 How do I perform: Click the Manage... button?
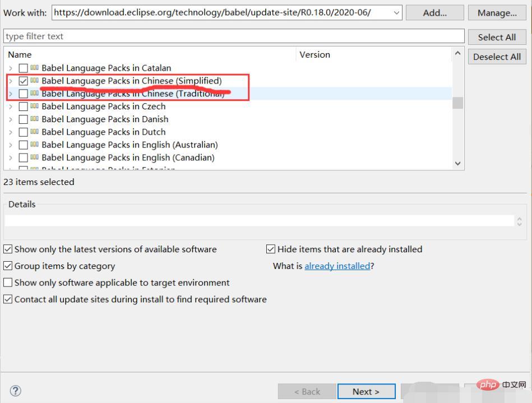pos(497,13)
